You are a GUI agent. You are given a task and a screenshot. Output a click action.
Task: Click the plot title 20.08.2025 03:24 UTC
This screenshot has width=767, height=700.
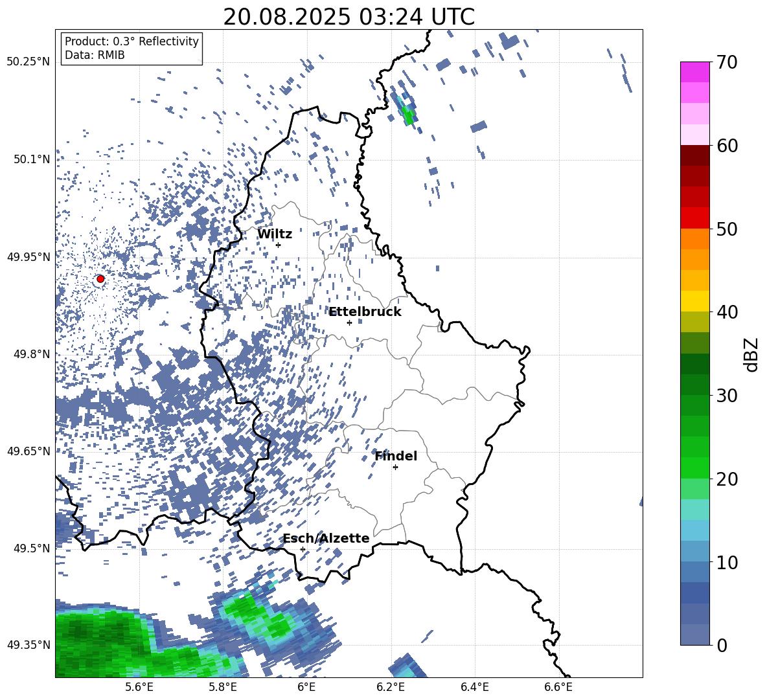(349, 17)
